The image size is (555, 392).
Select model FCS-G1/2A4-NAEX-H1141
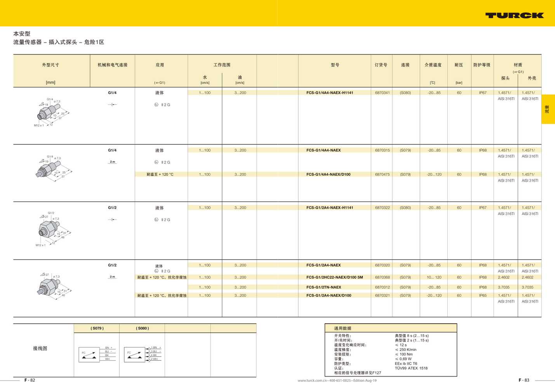pos(330,208)
